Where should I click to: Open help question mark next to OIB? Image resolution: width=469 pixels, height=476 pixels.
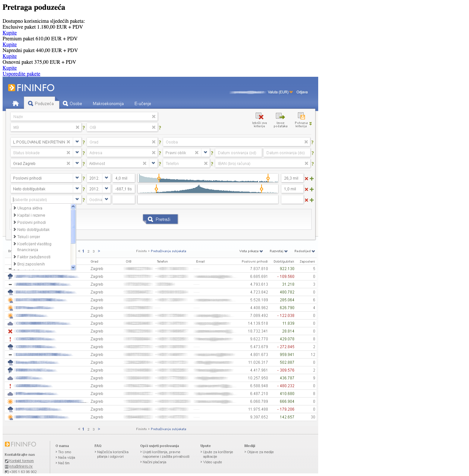pyautogui.click(x=160, y=128)
